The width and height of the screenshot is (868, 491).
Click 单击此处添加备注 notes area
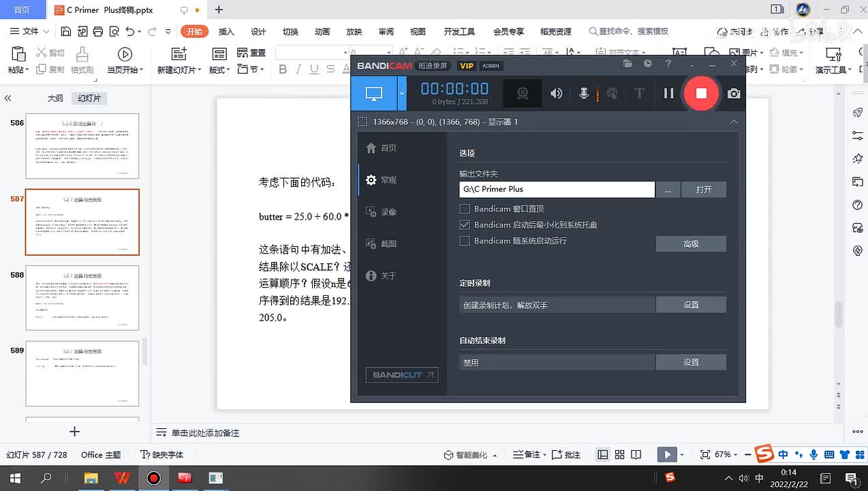205,433
